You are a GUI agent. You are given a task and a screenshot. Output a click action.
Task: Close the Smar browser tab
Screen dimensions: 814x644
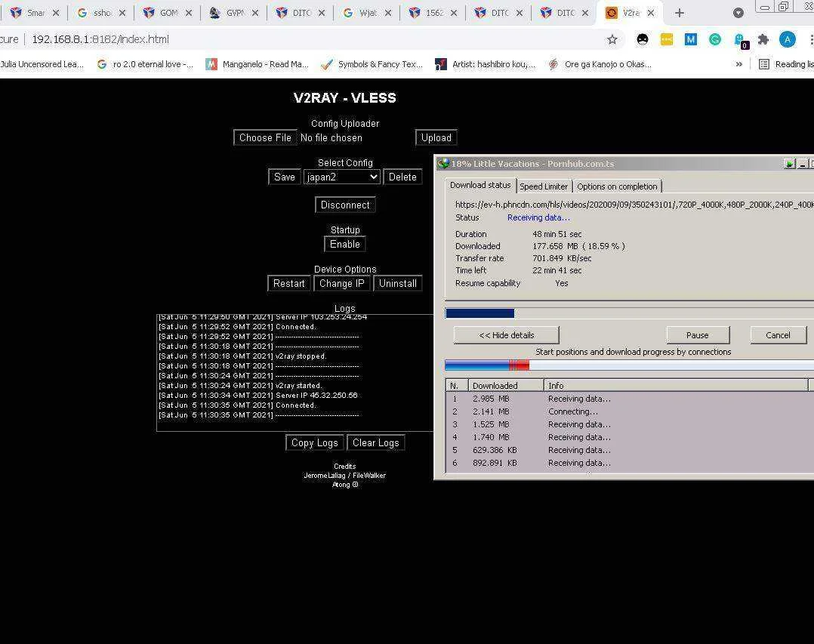point(56,13)
